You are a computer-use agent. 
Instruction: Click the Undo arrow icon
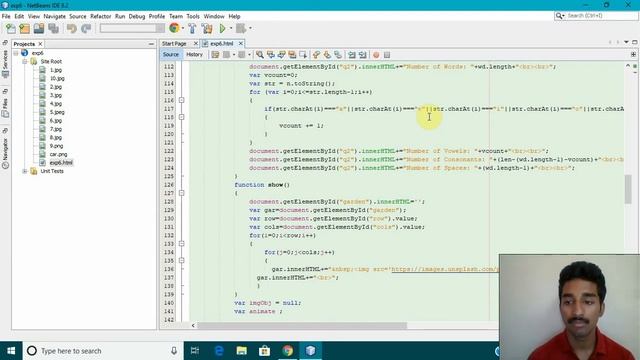72,29
